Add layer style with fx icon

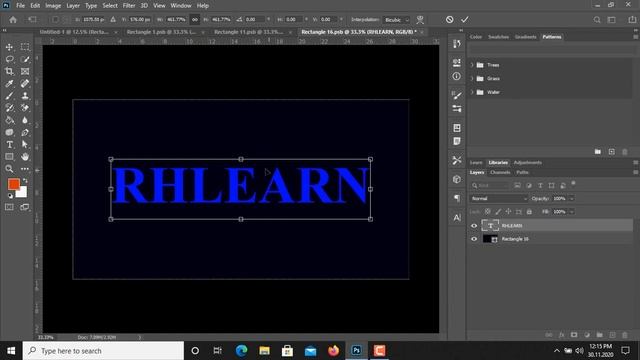point(562,335)
